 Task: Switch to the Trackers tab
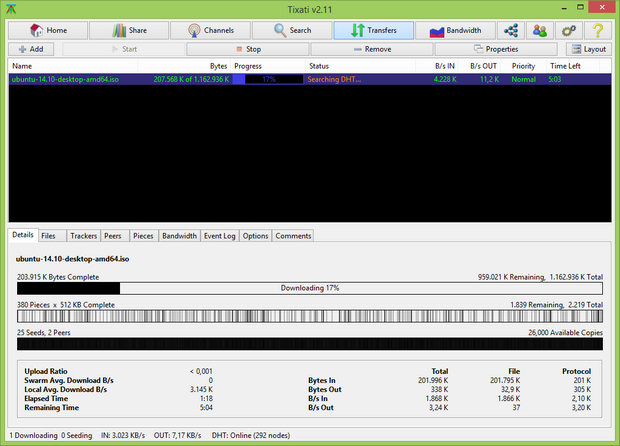click(83, 236)
